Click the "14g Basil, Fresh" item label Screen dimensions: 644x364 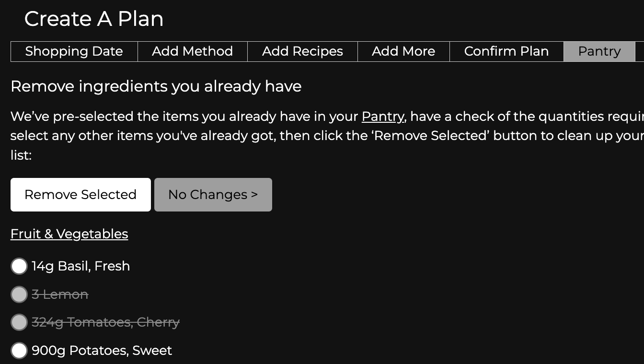(x=80, y=266)
